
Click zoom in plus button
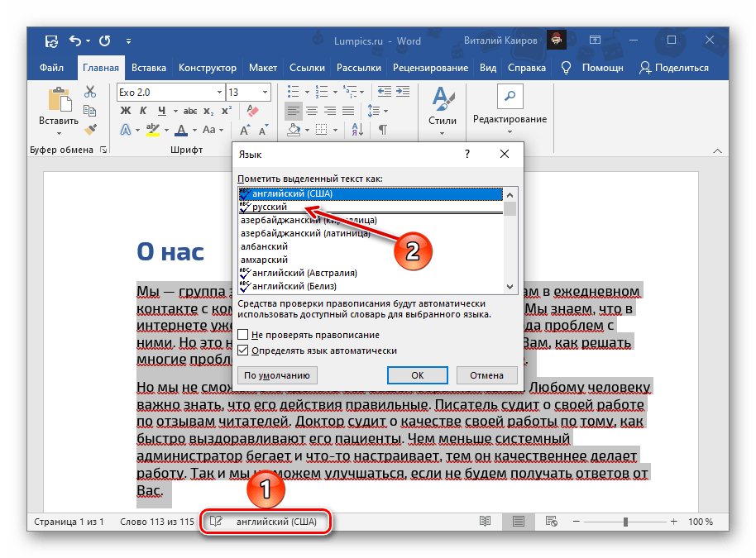click(x=673, y=522)
